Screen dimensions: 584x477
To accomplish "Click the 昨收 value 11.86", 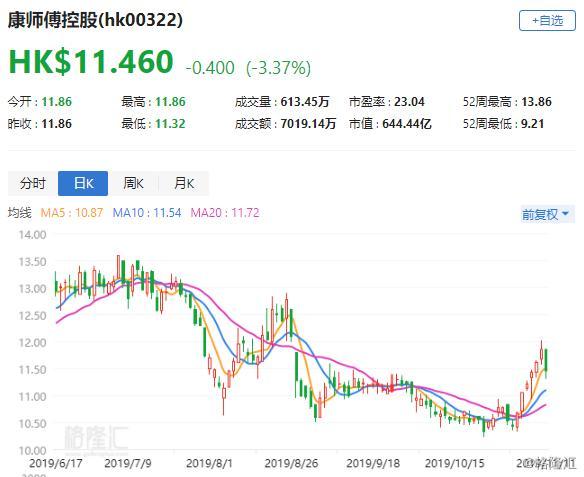I will point(57,124).
